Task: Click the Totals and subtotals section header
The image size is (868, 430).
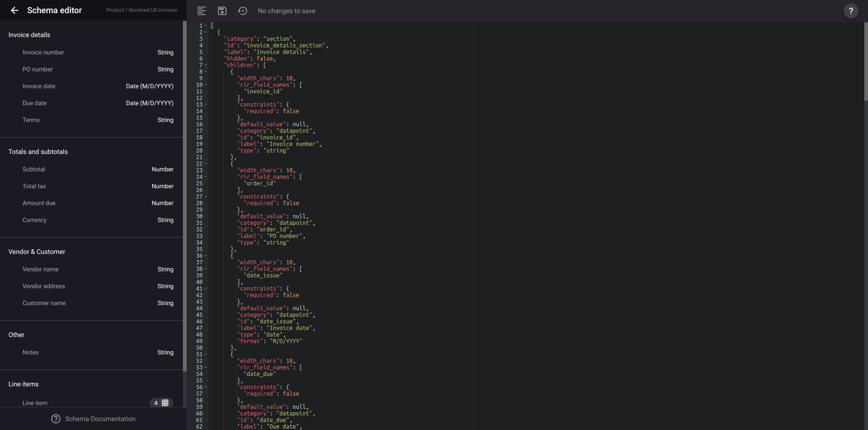Action: pyautogui.click(x=38, y=152)
